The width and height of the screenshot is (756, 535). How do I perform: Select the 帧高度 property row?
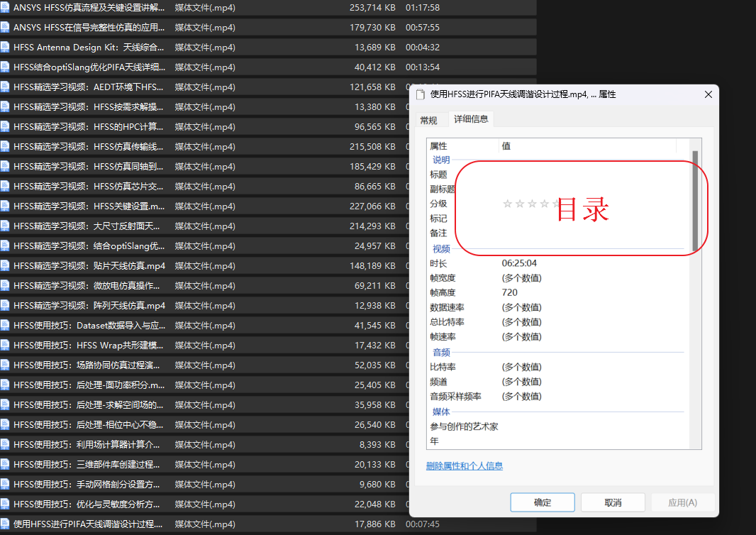click(x=557, y=293)
